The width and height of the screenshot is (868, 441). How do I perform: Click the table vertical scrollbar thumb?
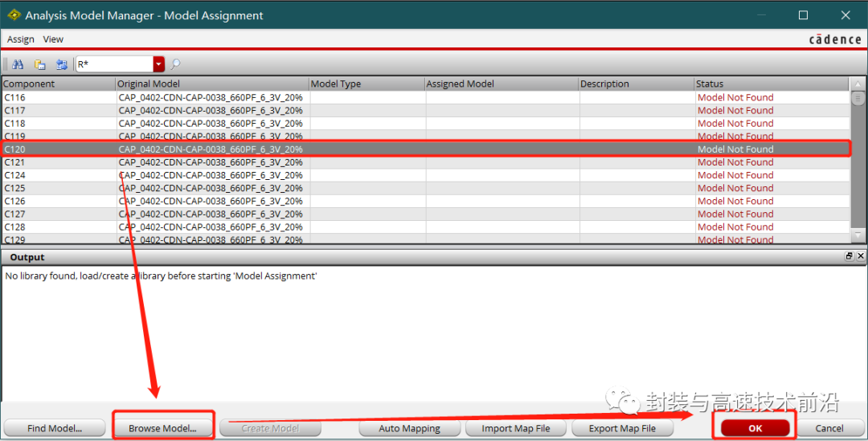coord(858,99)
